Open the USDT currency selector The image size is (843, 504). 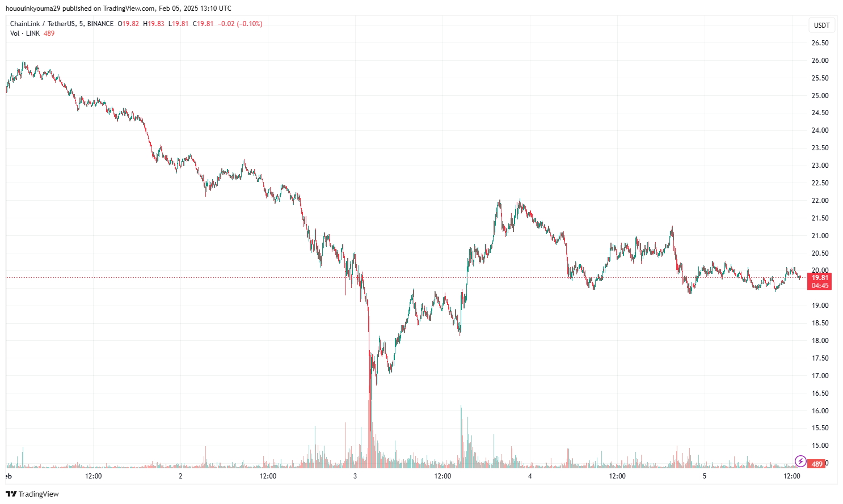(821, 25)
